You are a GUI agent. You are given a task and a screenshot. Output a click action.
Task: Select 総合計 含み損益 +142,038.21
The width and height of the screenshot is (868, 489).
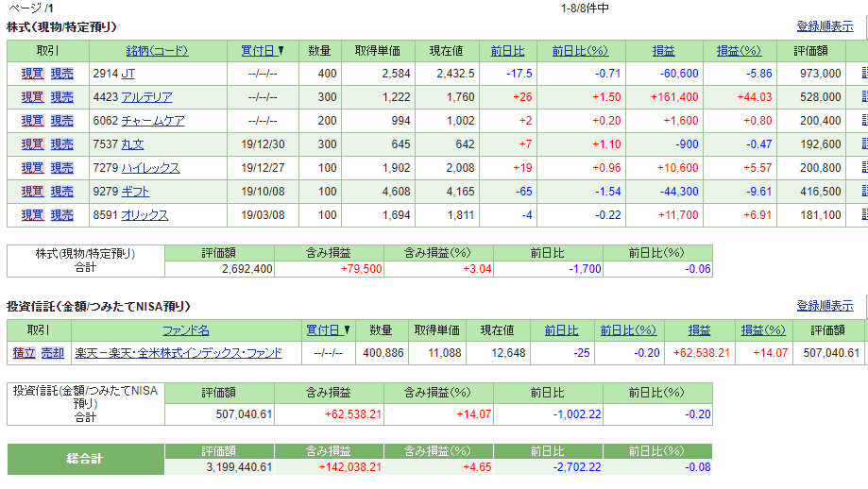click(349, 467)
